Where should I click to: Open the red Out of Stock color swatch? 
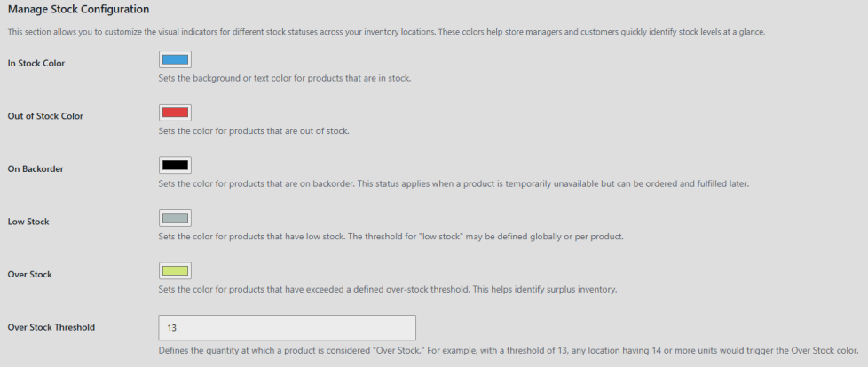click(x=175, y=113)
